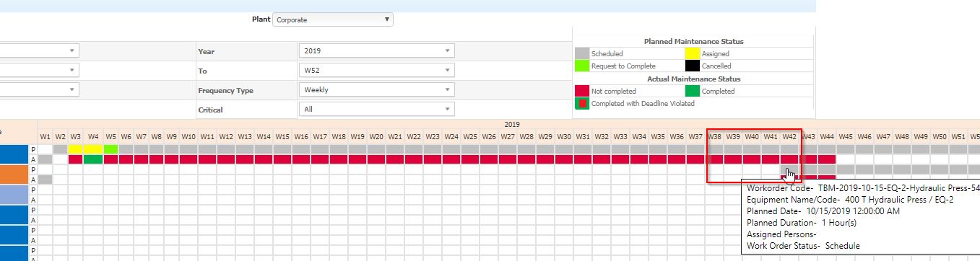Expand the To week dropdown showing W52

[x=376, y=71]
